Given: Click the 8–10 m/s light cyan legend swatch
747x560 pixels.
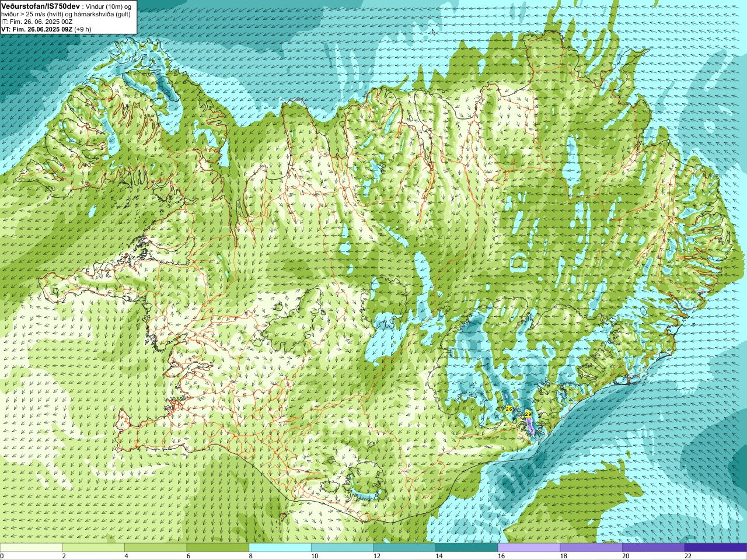Looking at the screenshot, I should coord(280,548).
